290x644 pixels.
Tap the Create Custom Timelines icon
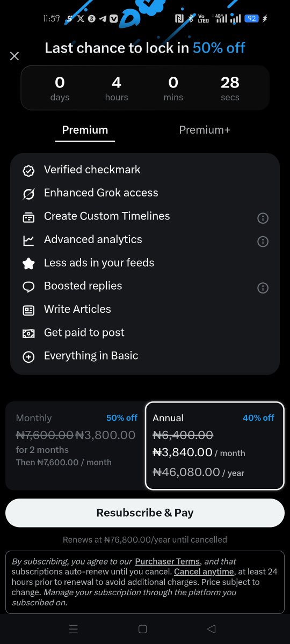[x=28, y=217]
